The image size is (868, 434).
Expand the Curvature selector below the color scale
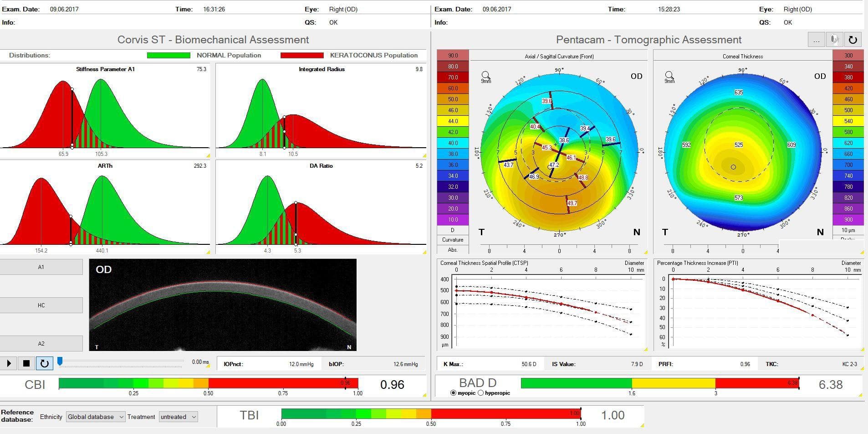click(453, 239)
